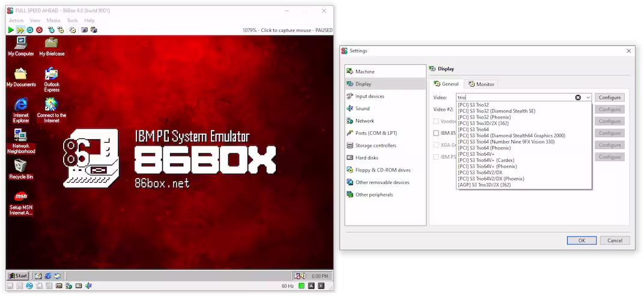Viewport: 644px width, 296px height.
Task: Click the clear (x) icon in Video field
Action: pyautogui.click(x=578, y=97)
